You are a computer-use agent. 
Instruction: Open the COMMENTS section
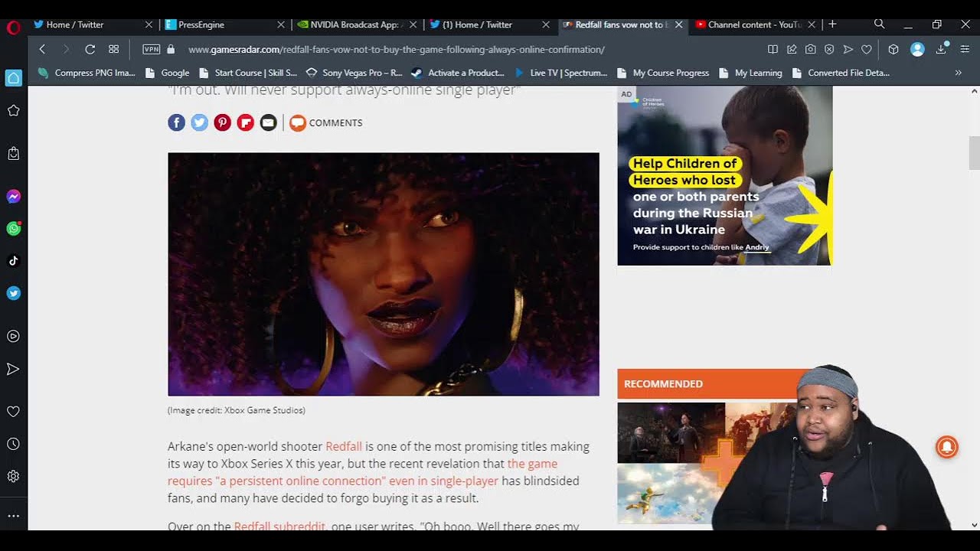(326, 122)
